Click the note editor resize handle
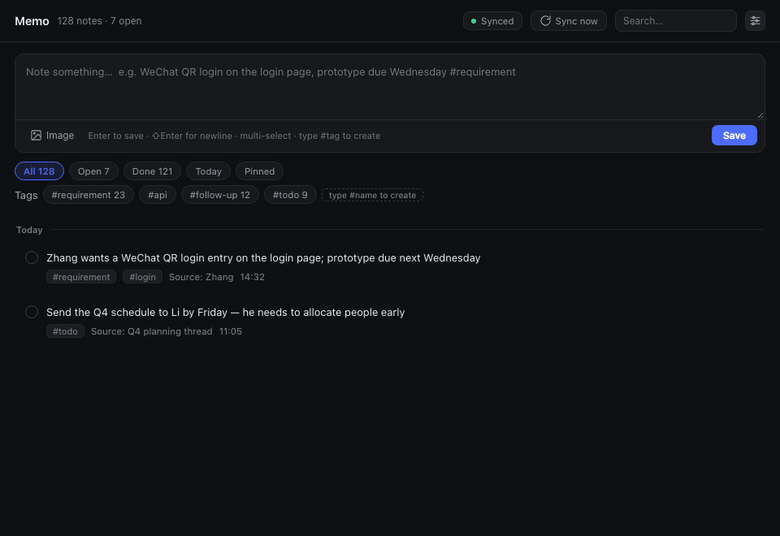Screen dimensions: 780x536 pyautogui.click(x=760, y=115)
